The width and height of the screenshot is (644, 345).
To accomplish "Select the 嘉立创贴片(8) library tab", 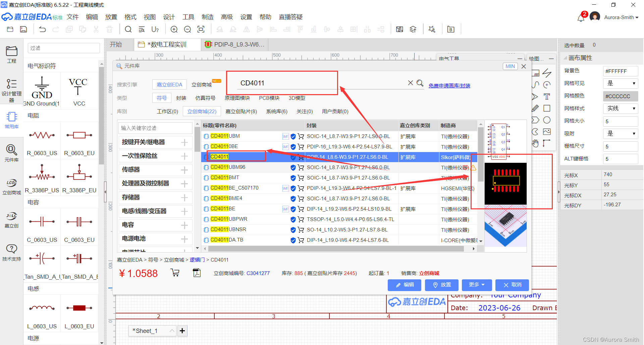I will (x=241, y=112).
